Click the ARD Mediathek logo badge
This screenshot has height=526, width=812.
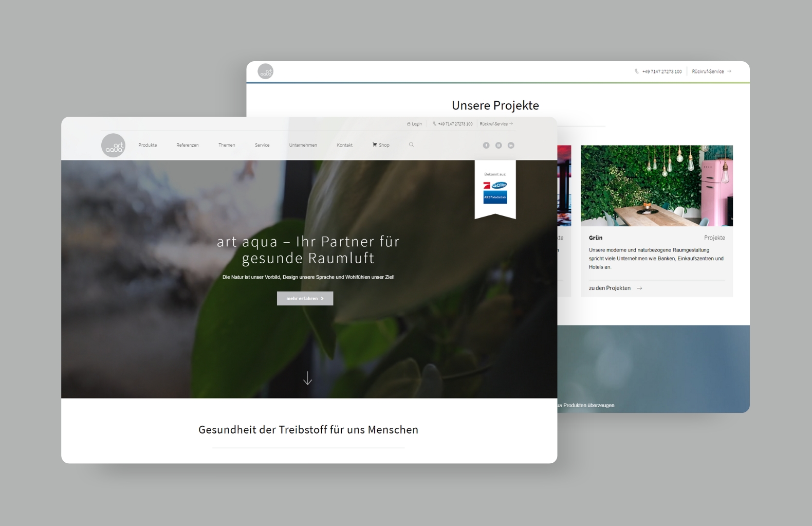[495, 197]
